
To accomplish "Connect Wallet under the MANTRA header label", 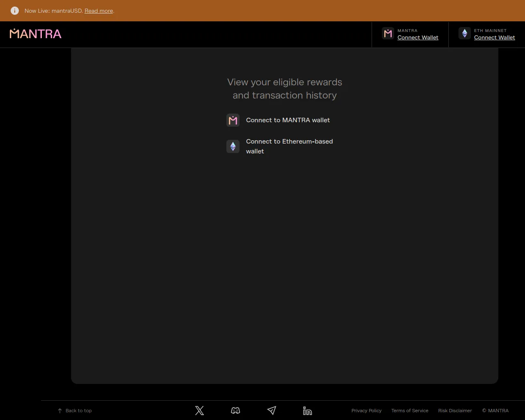I will point(418,37).
